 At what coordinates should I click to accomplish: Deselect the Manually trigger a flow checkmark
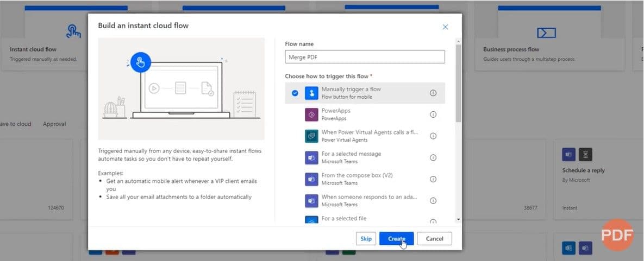click(x=295, y=93)
